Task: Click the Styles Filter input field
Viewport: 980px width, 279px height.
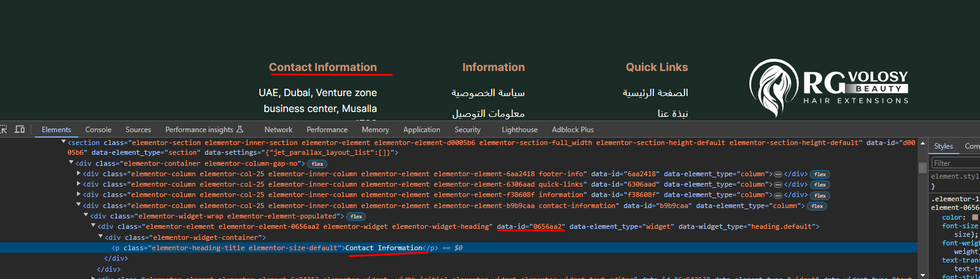Action: coord(954,163)
